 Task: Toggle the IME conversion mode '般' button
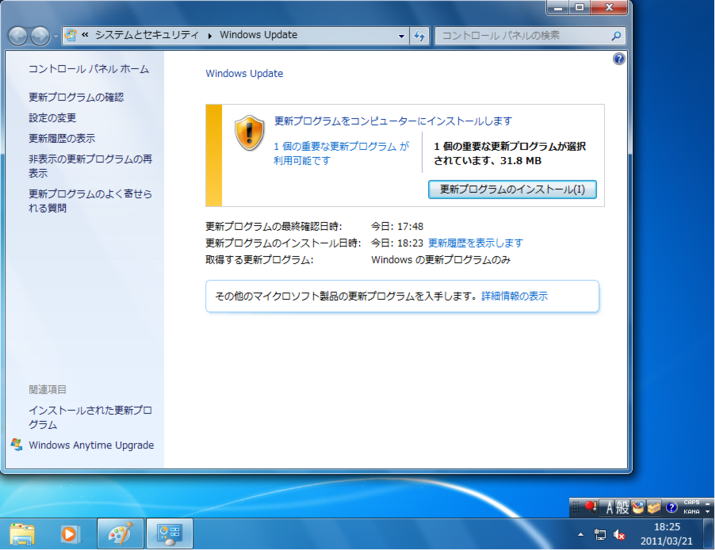point(624,507)
